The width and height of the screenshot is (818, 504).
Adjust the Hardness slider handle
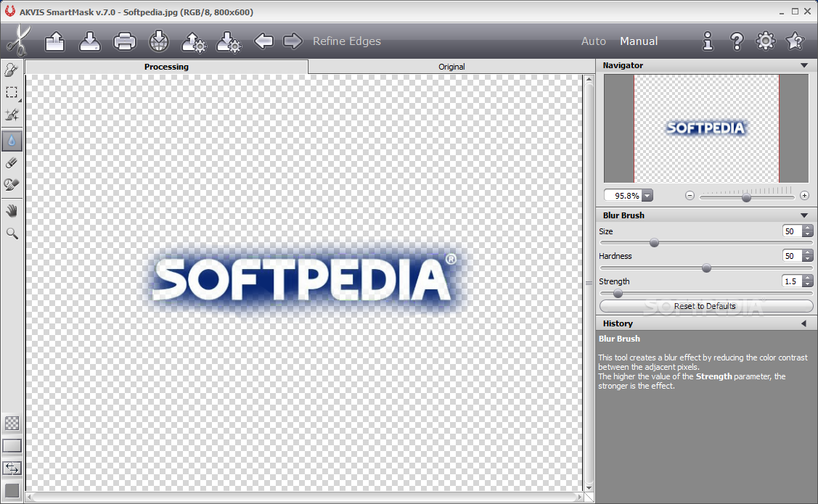(x=706, y=268)
